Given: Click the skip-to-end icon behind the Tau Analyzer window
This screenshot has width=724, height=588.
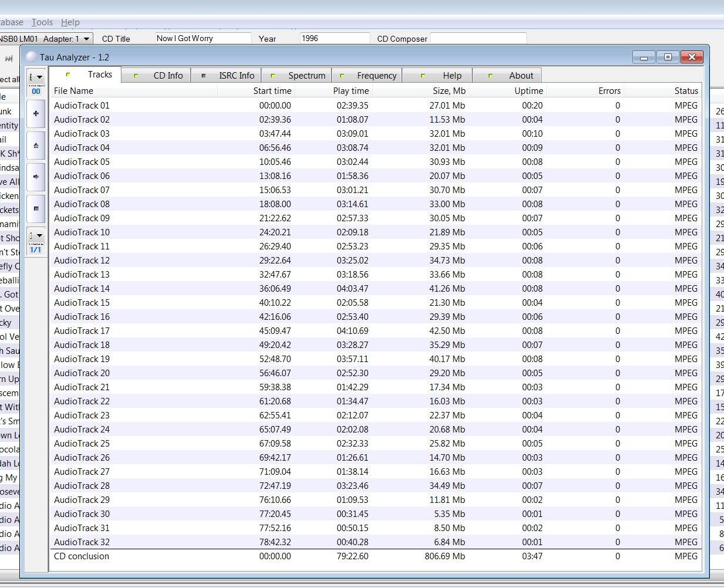Looking at the screenshot, I should click(9, 59).
